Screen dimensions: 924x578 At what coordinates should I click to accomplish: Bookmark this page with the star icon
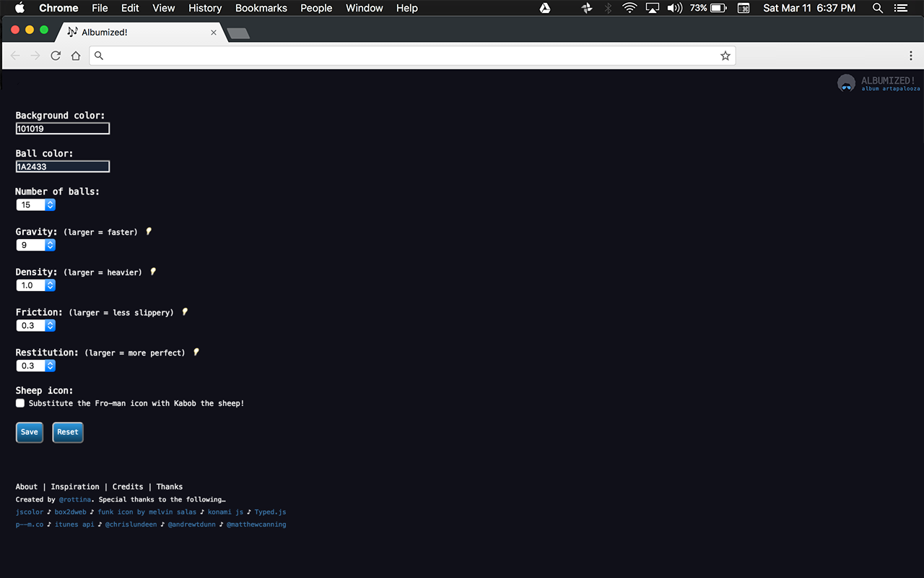click(725, 56)
